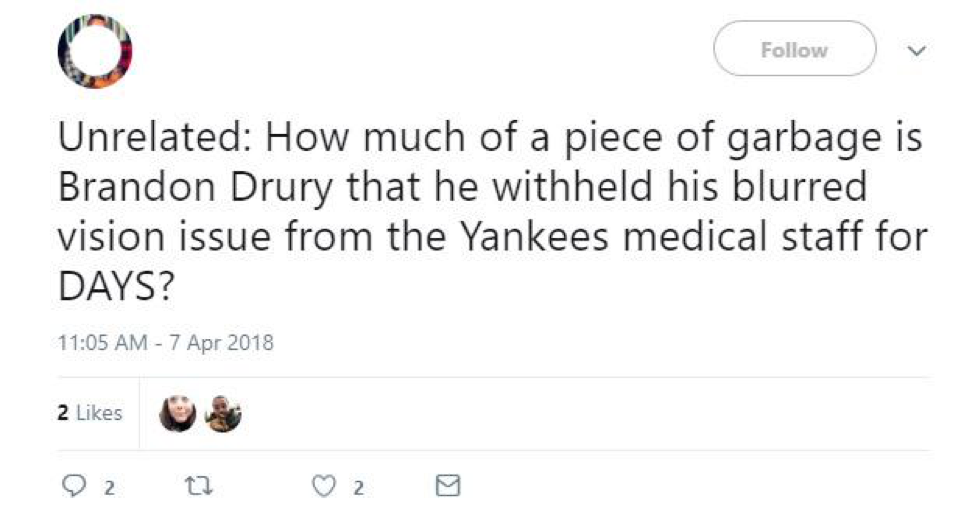Click the like count beside the heart
Screen dimensions: 974x527
click(357, 488)
